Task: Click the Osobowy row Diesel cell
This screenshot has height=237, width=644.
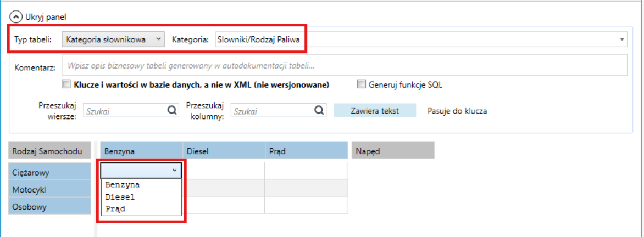Action: click(224, 205)
